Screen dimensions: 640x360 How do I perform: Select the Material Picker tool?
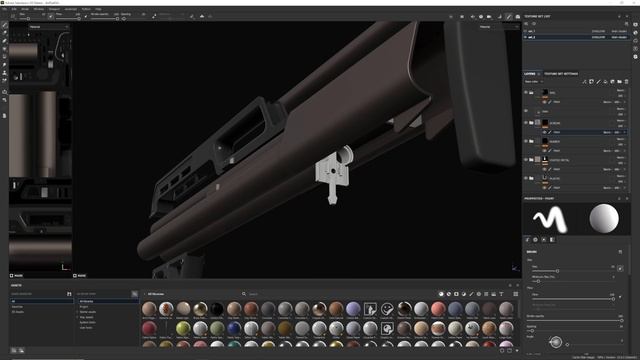point(4,81)
